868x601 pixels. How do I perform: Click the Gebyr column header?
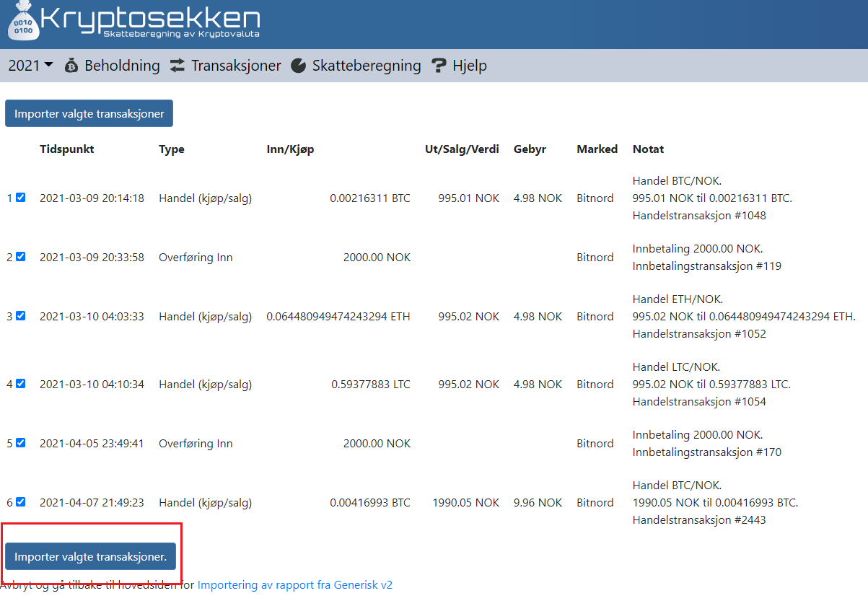[x=530, y=149]
